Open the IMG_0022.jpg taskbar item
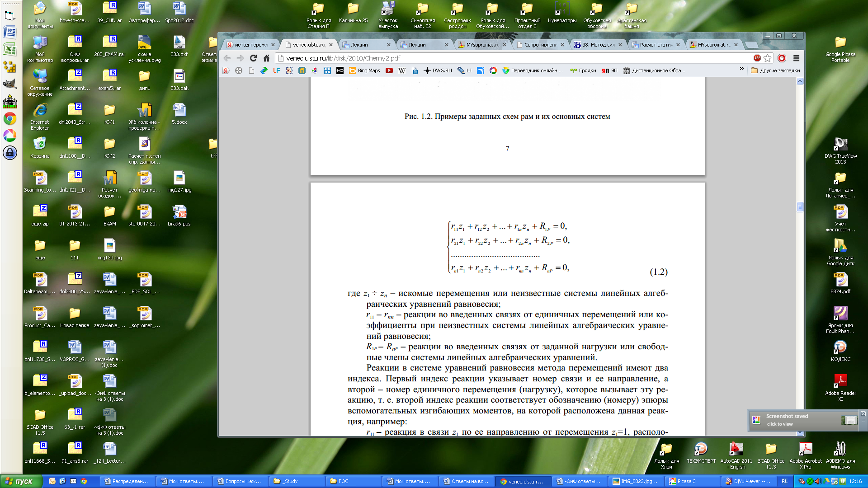Image resolution: width=868 pixels, height=488 pixels. tap(636, 481)
